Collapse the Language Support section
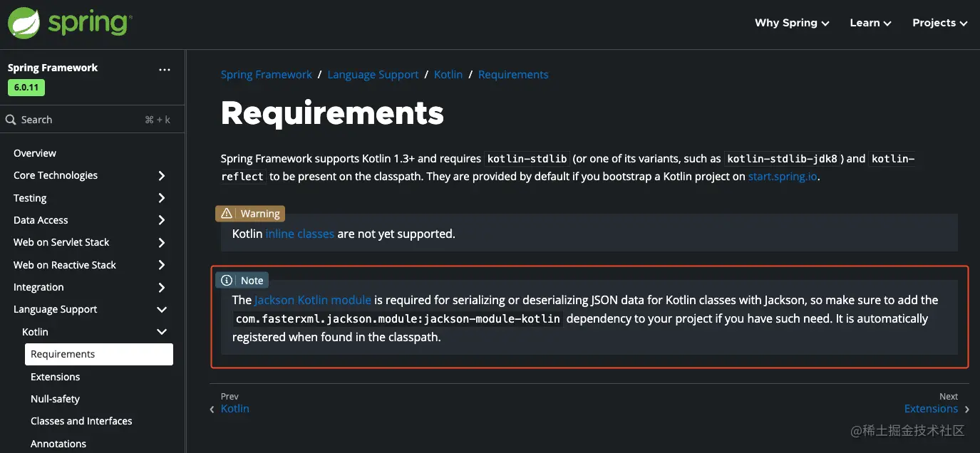This screenshot has height=453, width=980. pyautogui.click(x=162, y=310)
